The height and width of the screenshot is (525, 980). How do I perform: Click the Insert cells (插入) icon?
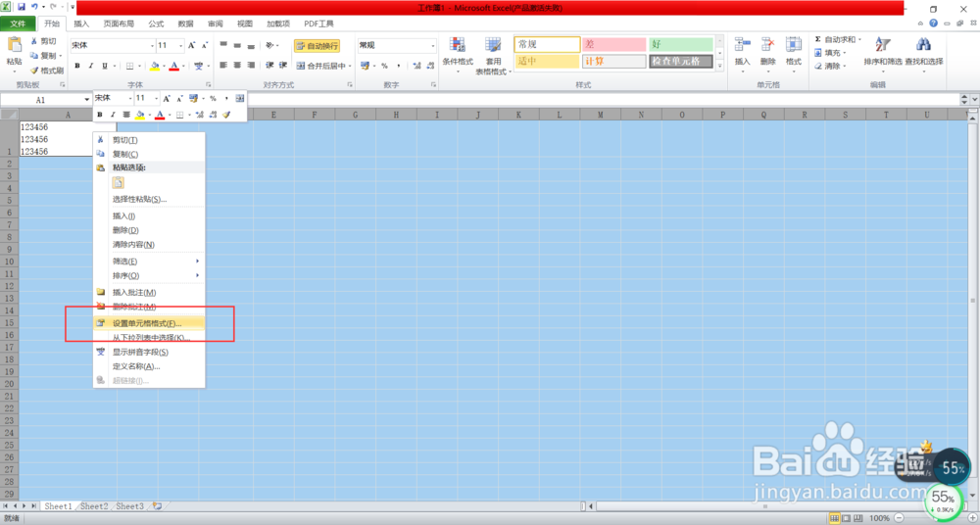pos(743,45)
